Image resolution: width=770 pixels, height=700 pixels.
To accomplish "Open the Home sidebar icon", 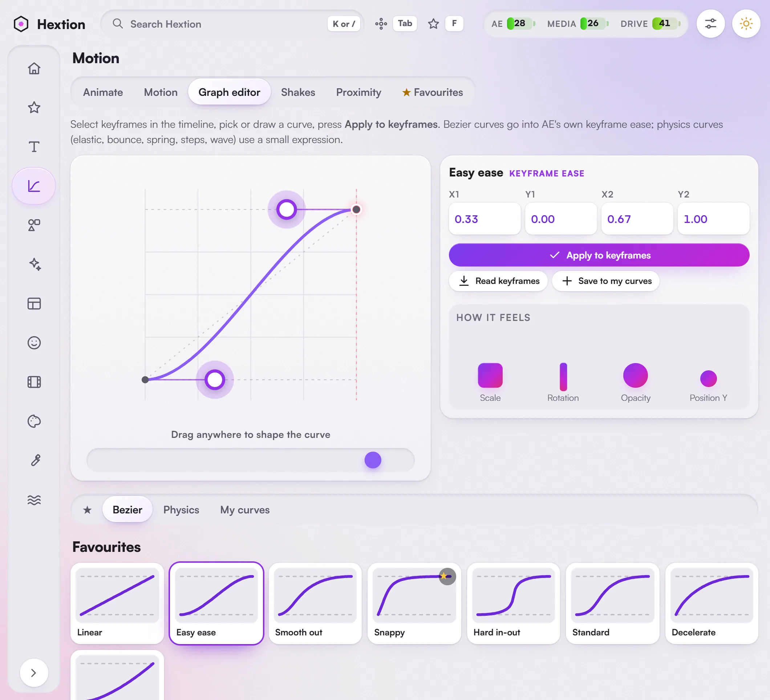I will (x=34, y=68).
